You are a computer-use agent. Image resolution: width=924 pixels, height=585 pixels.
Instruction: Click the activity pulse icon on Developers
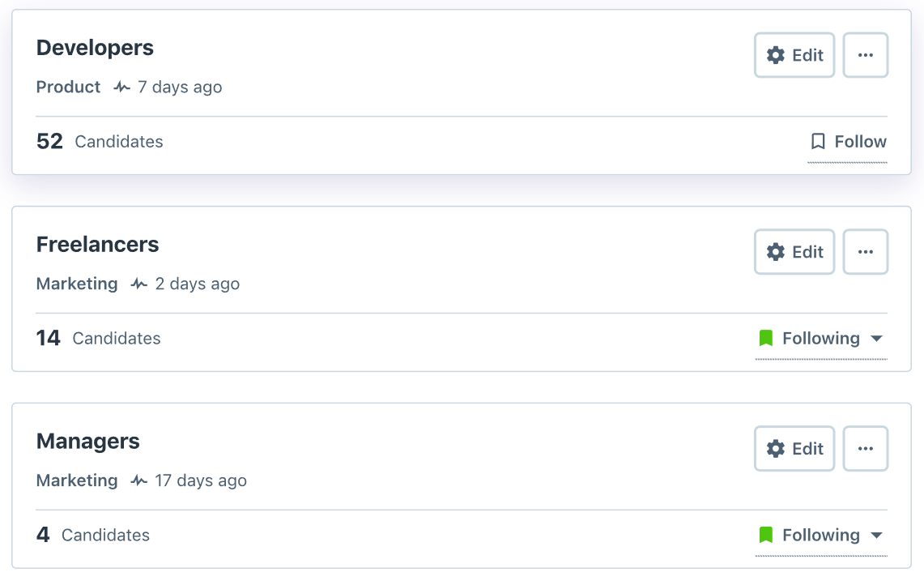click(x=122, y=88)
